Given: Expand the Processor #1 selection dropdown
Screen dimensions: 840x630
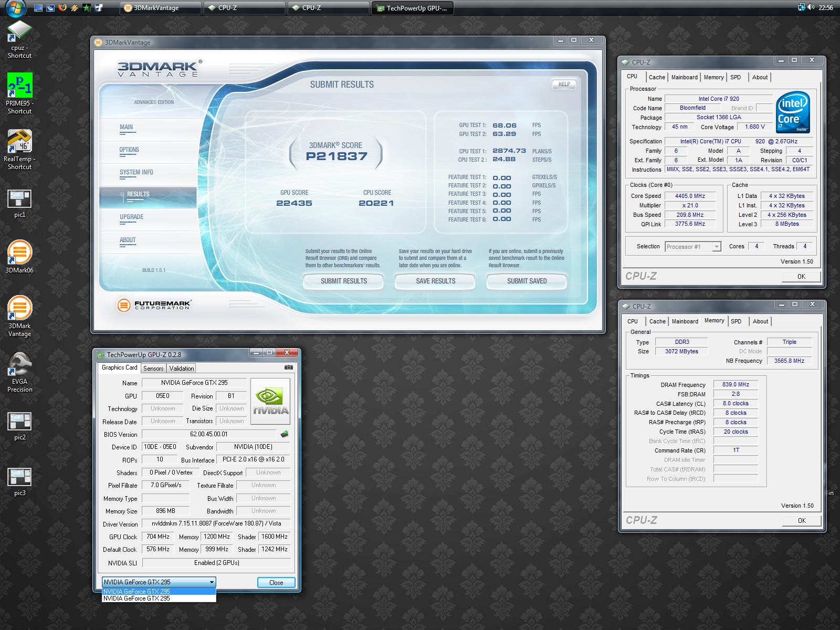Looking at the screenshot, I should click(x=693, y=247).
